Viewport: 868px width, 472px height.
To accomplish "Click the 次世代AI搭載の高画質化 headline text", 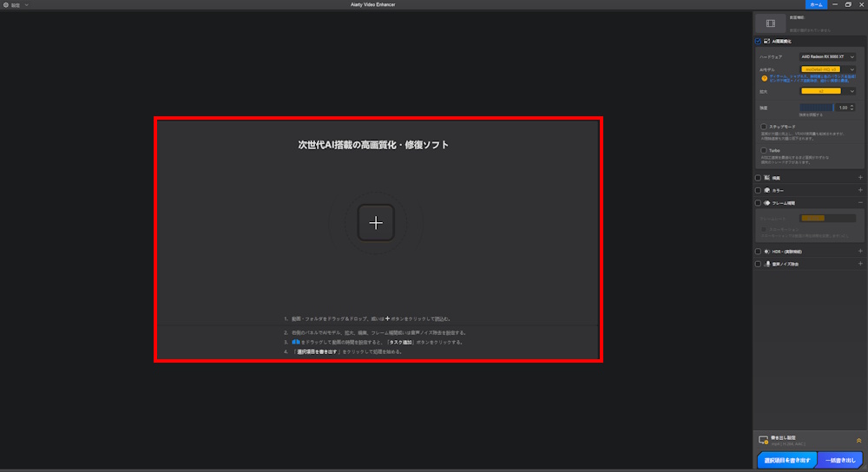I will pos(373,145).
